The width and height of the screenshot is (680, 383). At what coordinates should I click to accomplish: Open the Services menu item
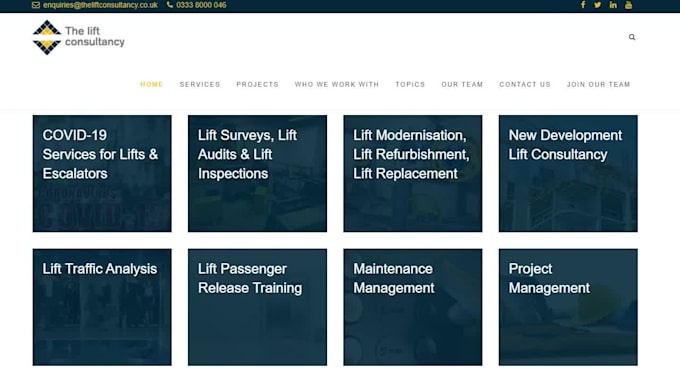point(200,84)
